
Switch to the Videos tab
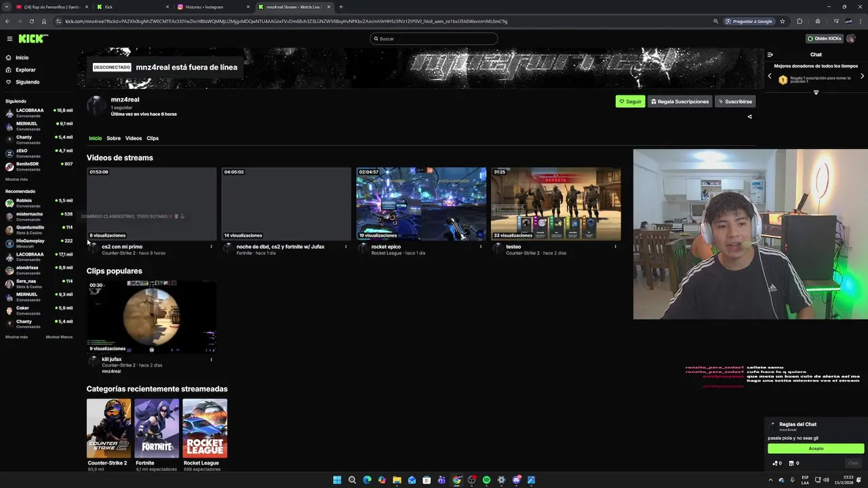(x=134, y=138)
